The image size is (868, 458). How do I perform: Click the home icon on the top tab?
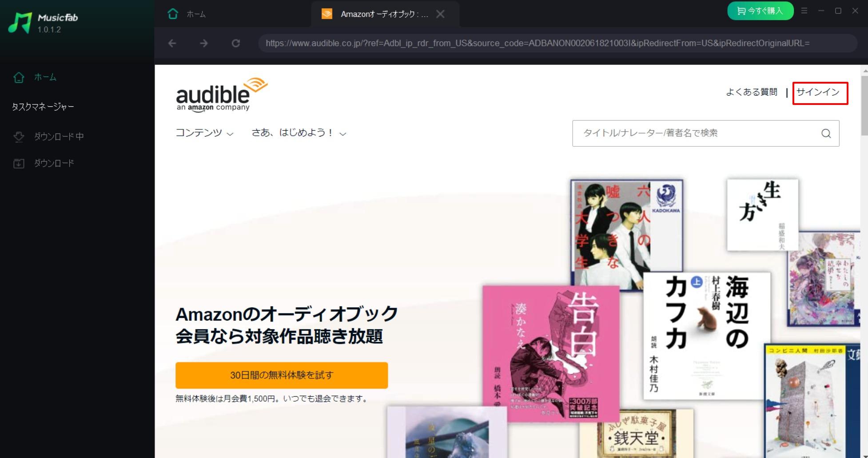tap(173, 14)
